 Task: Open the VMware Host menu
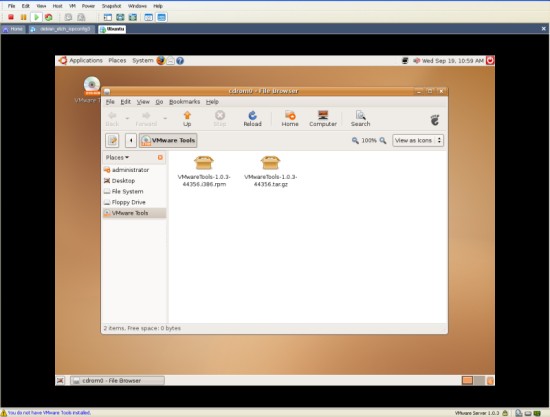coord(57,6)
